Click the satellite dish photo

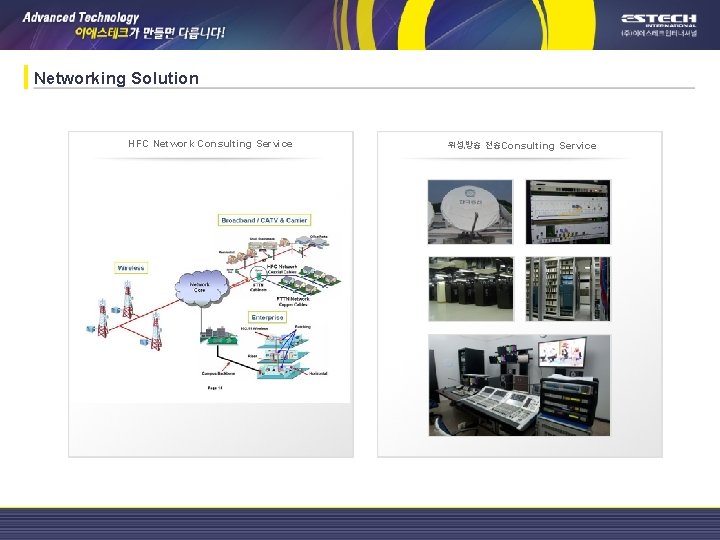(x=470, y=212)
